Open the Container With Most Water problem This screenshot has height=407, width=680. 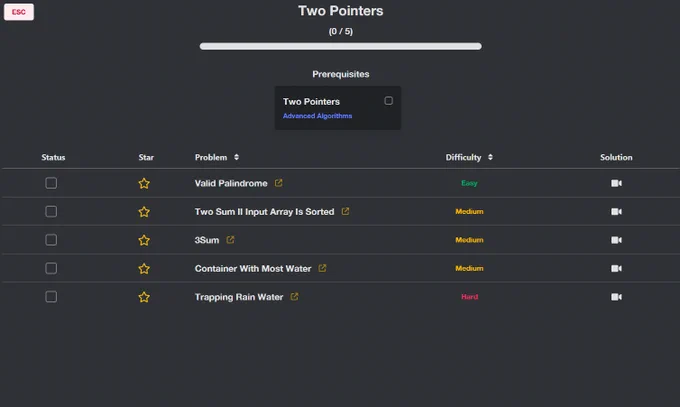point(253,269)
